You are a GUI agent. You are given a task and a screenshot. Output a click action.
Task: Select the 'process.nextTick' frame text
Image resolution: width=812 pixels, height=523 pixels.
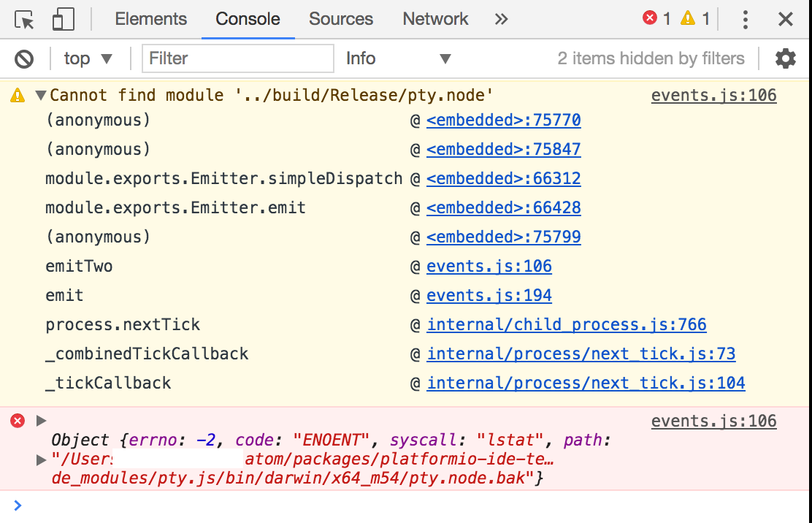click(122, 324)
